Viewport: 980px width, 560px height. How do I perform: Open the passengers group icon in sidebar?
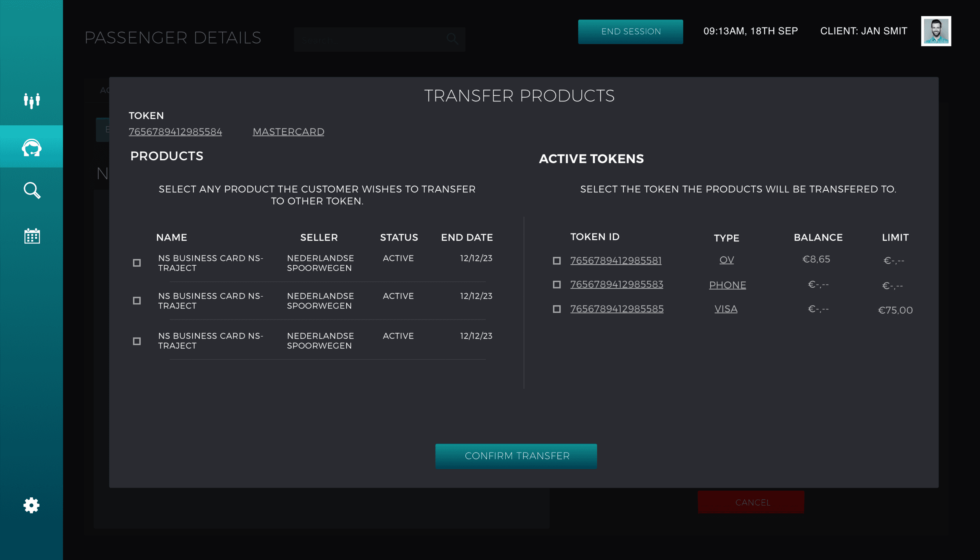click(x=32, y=100)
